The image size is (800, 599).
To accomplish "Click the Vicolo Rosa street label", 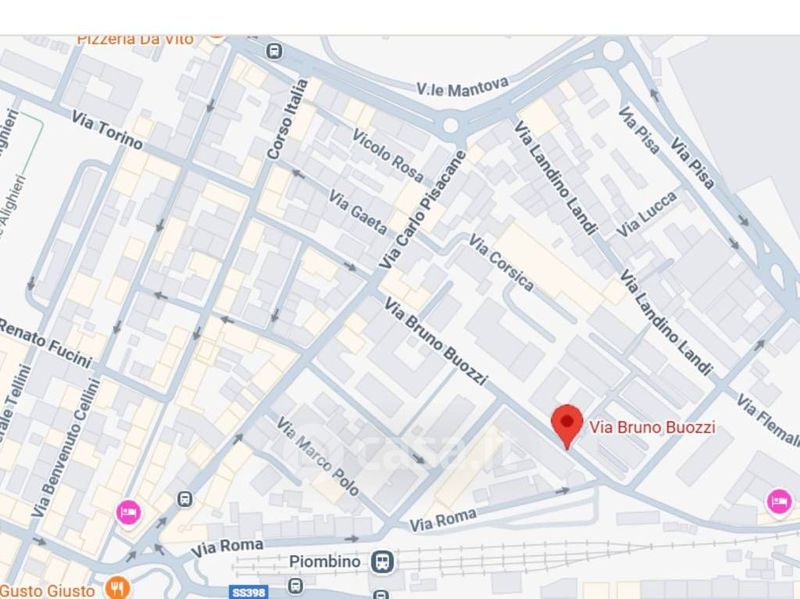I will (388, 156).
